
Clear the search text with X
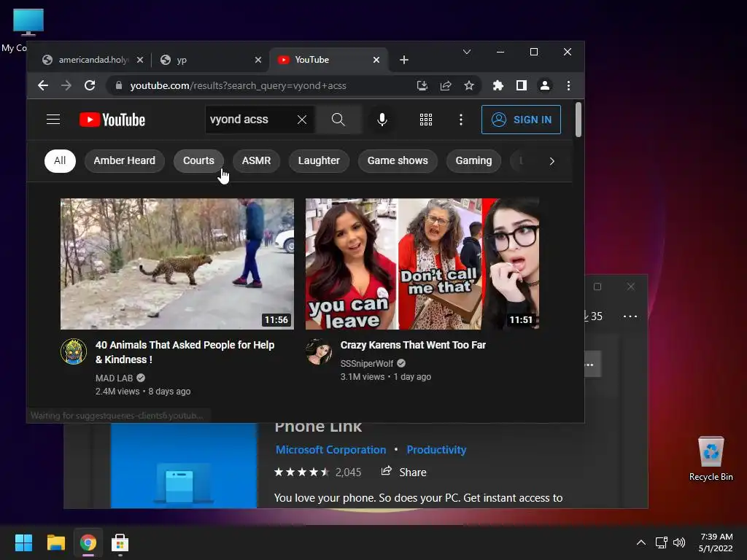(x=302, y=120)
